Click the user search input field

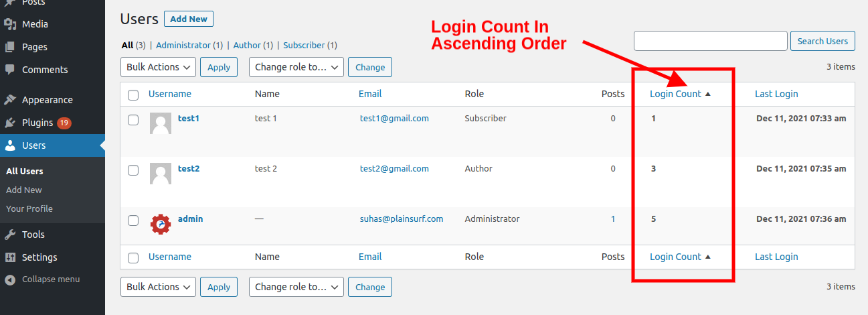point(710,41)
